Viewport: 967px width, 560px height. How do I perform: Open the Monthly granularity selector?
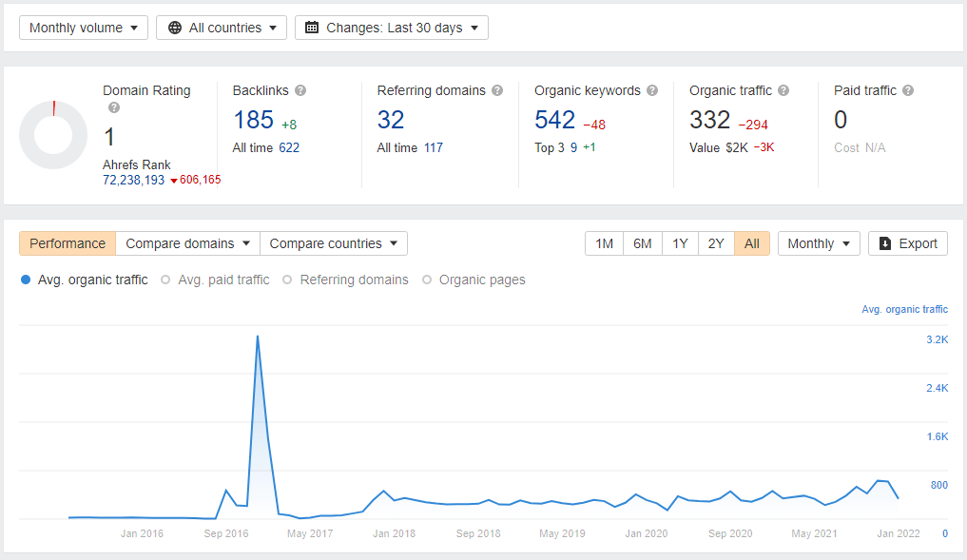[818, 243]
